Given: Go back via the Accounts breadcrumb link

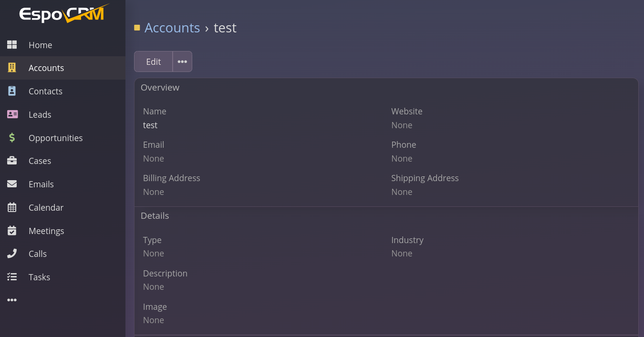Looking at the screenshot, I should pyautogui.click(x=172, y=28).
